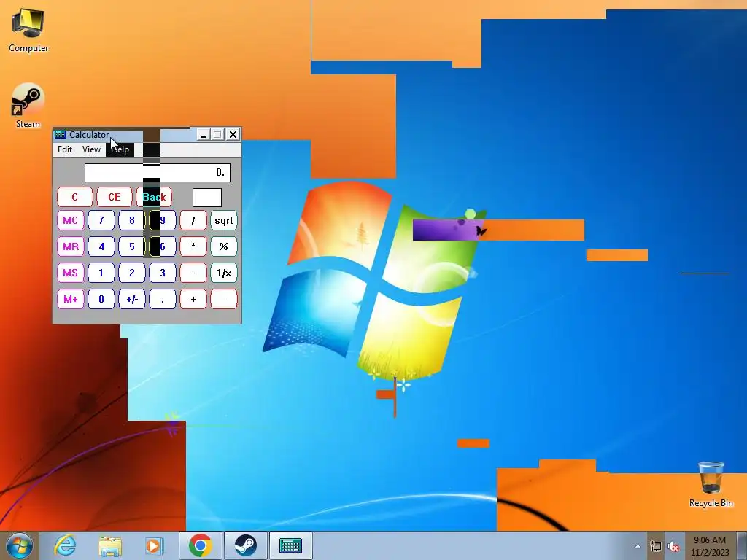
Task: Open the clock showing 9:06 AM
Action: pyautogui.click(x=710, y=546)
